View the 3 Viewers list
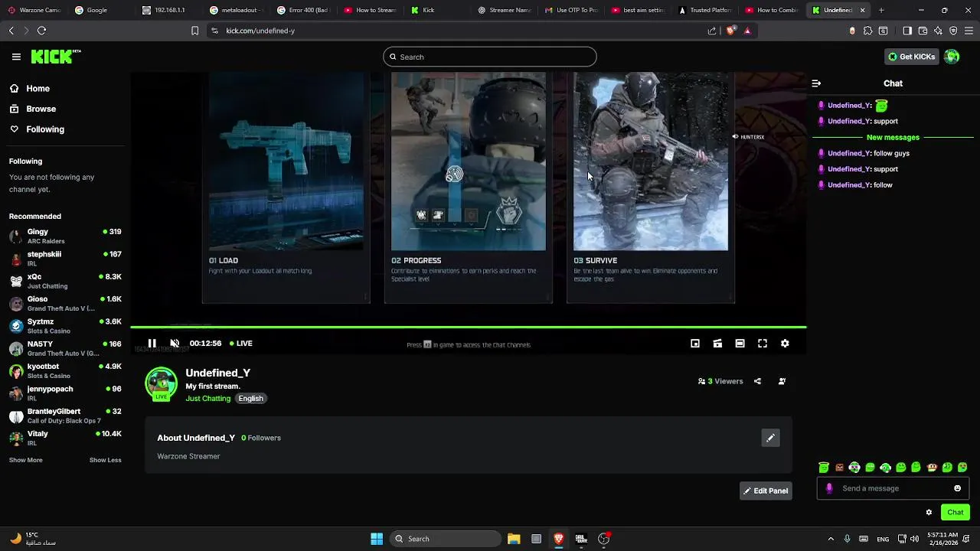 click(x=720, y=381)
